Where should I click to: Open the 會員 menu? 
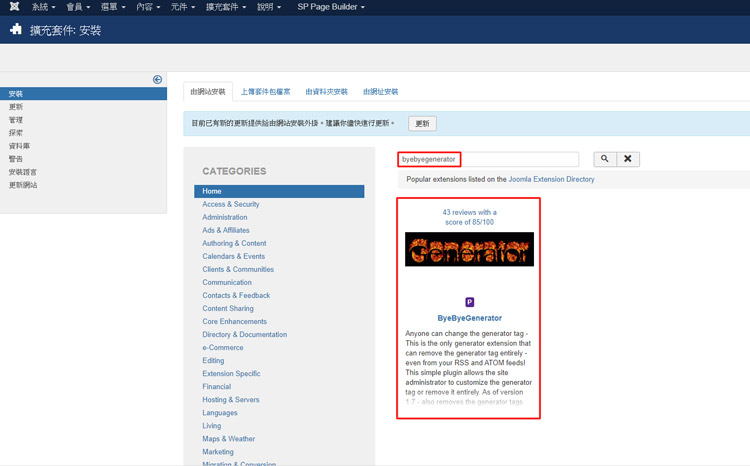click(78, 7)
